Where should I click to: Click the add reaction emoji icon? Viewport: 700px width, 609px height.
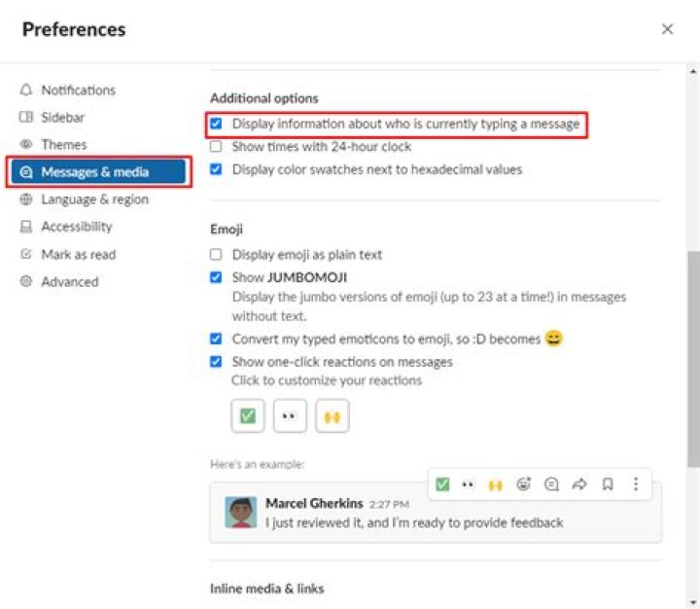tap(525, 484)
